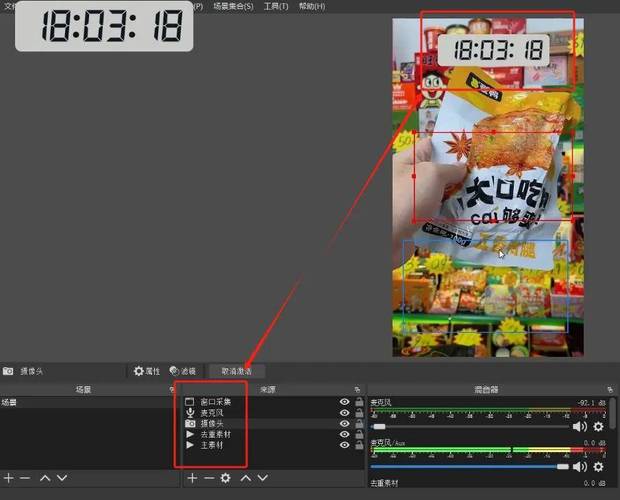
Task: Open 麦克风/Aux mixer channel settings gear
Action: point(598,467)
